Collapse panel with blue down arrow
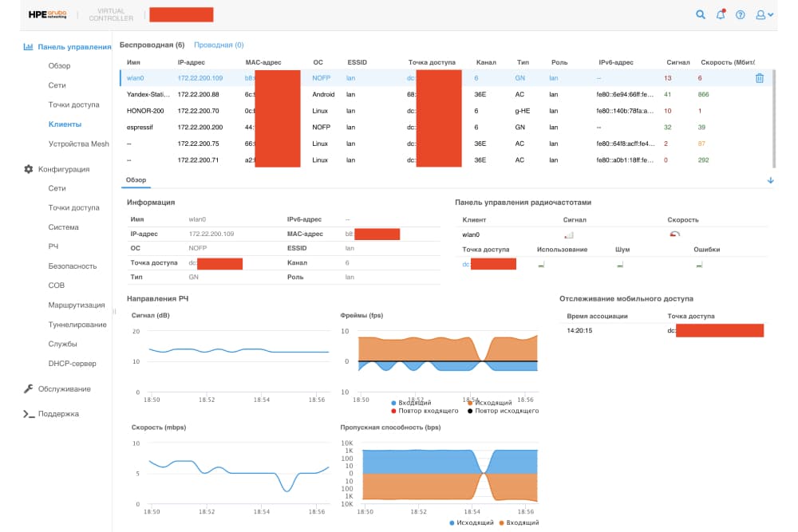The width and height of the screenshot is (798, 532). tap(770, 180)
